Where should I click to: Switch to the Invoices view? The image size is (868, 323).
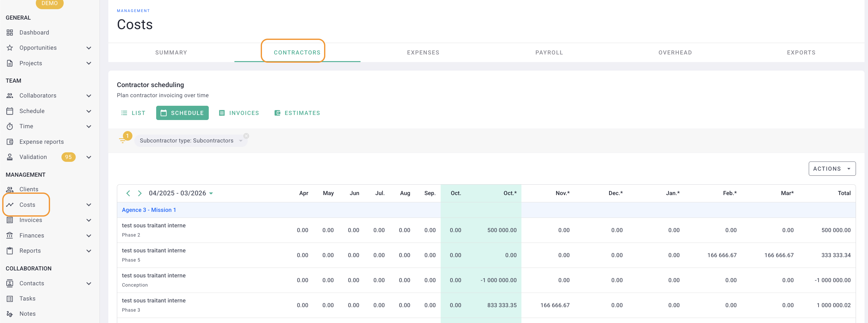(239, 113)
